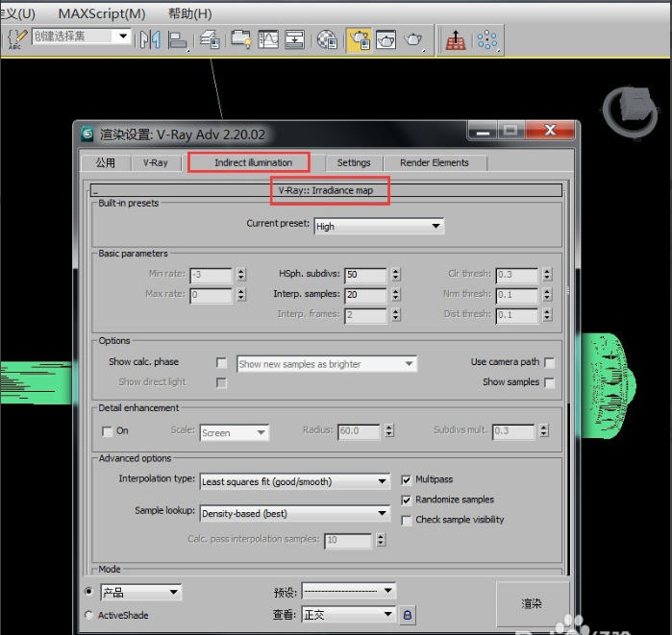This screenshot has width=672, height=635.
Task: Switch to the Settings tab
Action: (354, 163)
